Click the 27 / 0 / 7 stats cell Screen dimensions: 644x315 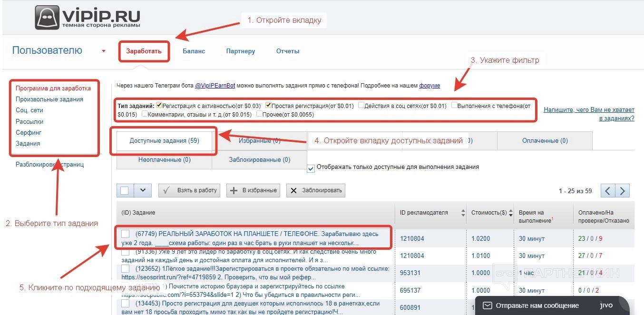pyautogui.click(x=590, y=256)
